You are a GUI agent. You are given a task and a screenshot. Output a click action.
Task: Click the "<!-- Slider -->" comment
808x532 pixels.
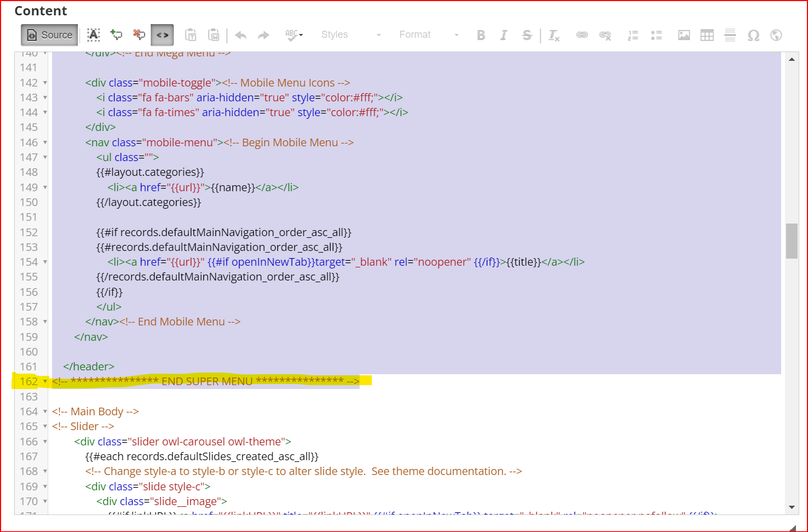(x=83, y=426)
